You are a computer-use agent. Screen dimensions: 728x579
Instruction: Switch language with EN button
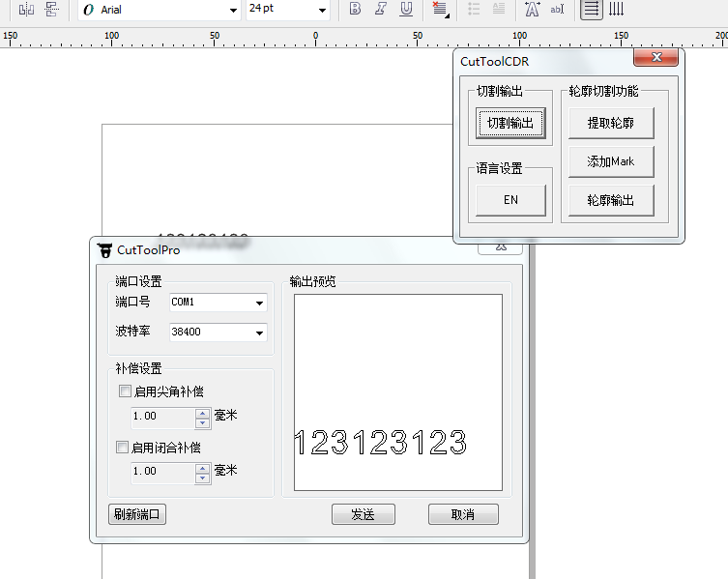click(510, 201)
